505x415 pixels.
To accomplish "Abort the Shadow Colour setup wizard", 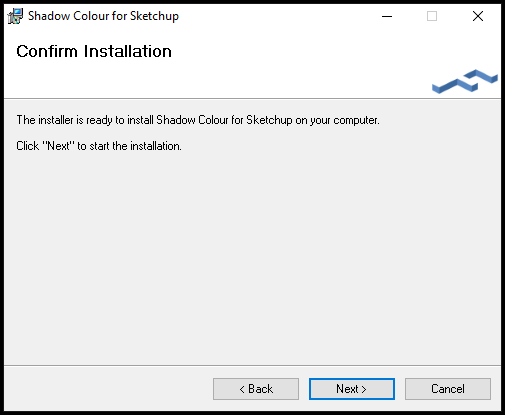I will click(448, 389).
